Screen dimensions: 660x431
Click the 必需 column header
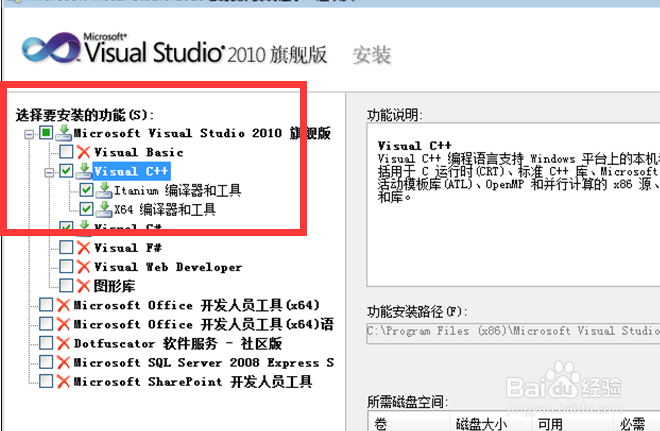pyautogui.click(x=636, y=423)
